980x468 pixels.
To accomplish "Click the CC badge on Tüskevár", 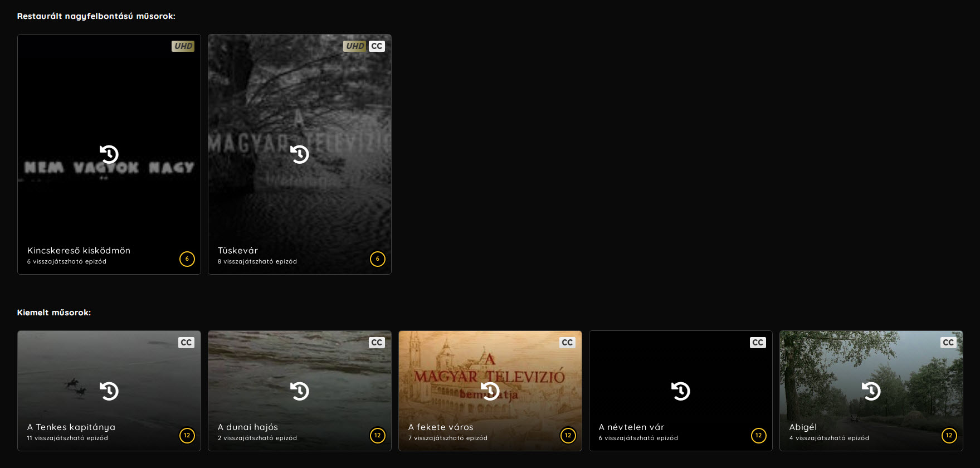I will tap(377, 46).
